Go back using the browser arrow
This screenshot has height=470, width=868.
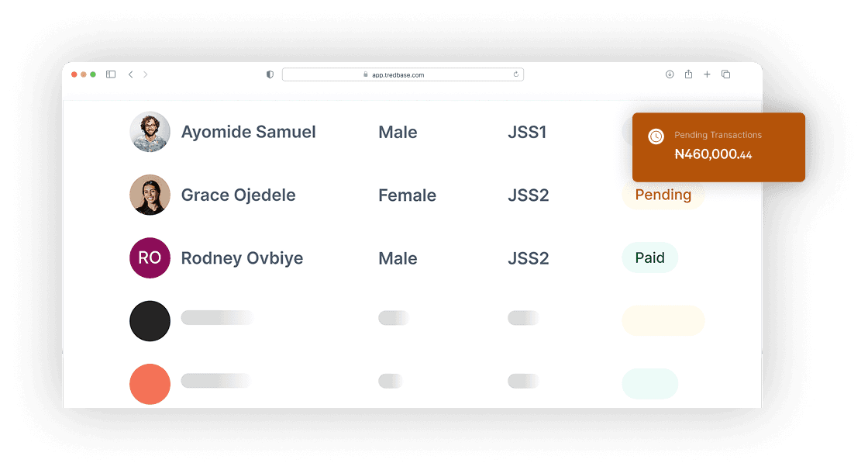(x=130, y=74)
